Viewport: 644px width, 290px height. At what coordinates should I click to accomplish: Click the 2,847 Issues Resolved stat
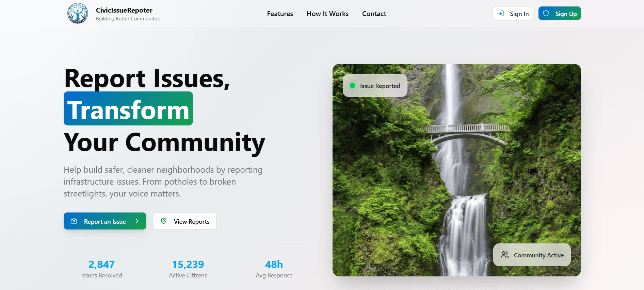[x=101, y=269]
